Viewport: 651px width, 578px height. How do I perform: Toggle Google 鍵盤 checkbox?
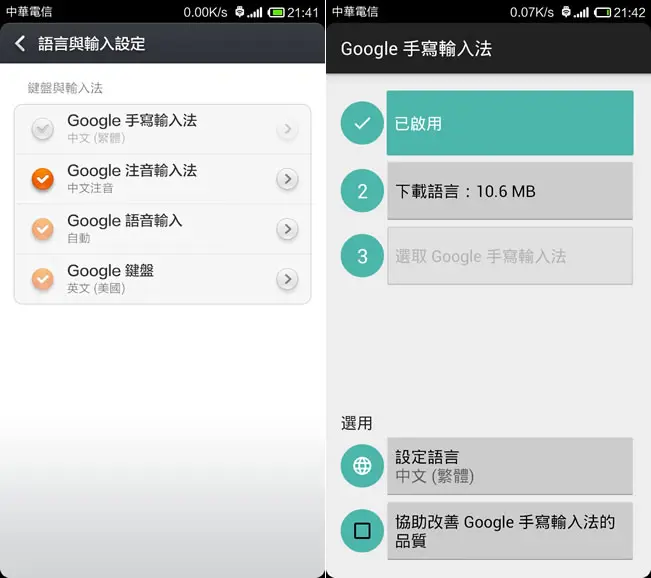coord(42,279)
